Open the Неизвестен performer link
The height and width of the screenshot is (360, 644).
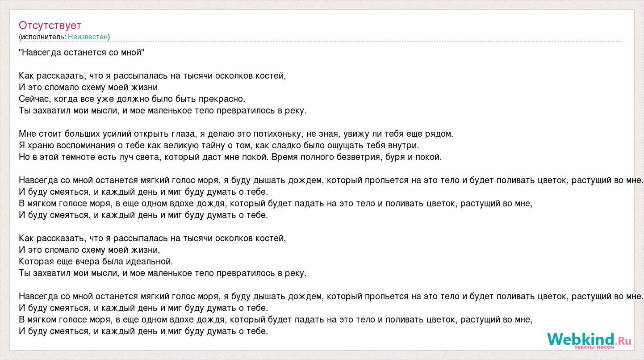(88, 37)
